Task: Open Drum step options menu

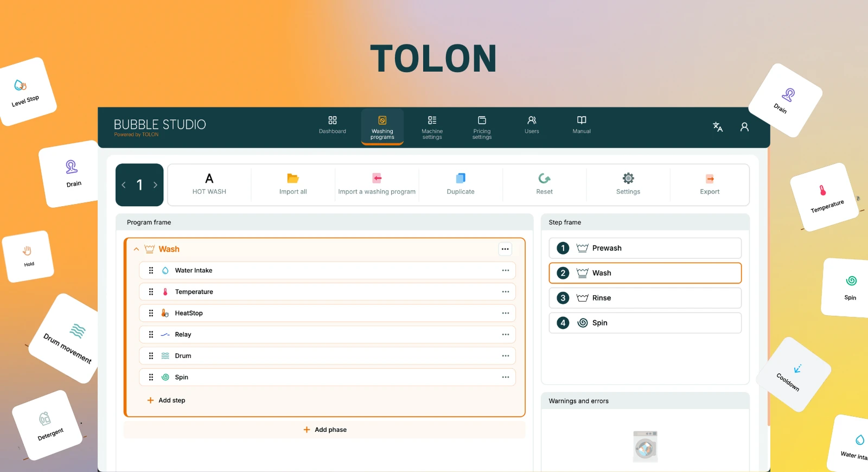Action: point(506,356)
